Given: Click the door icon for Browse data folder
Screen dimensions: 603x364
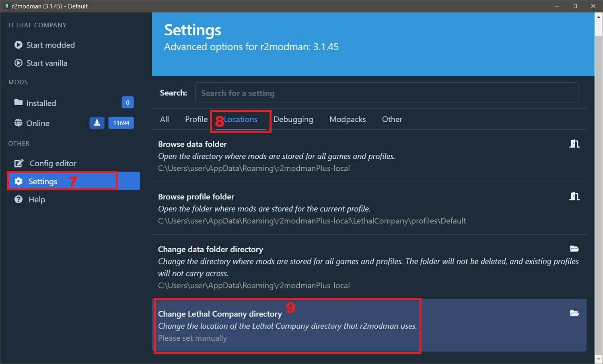Looking at the screenshot, I should click(x=574, y=144).
